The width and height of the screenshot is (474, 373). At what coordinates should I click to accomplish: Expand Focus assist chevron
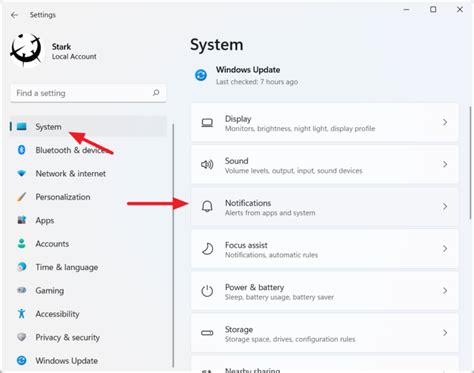[x=445, y=249]
